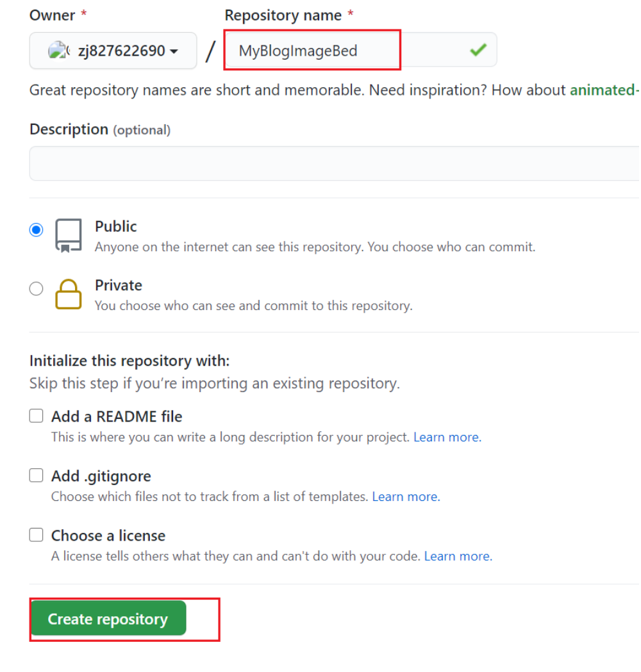Open Learn more link about licenses
641x672 pixels.
pyautogui.click(x=458, y=556)
